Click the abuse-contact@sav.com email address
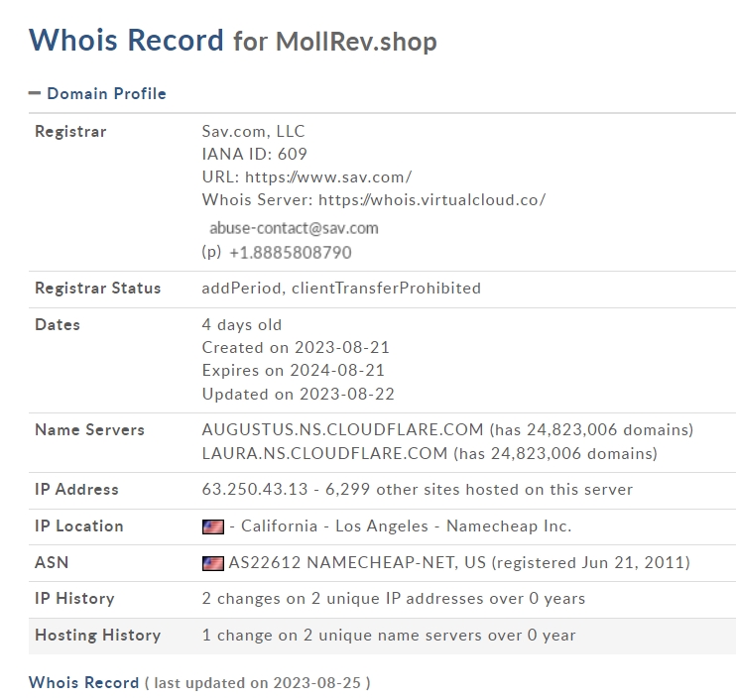The image size is (736, 700). point(294,228)
